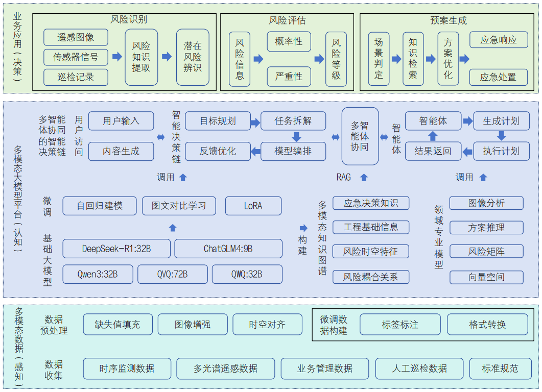Screen dimensions: 542x392
Task: Select the 严重性 box
Action: 289,77
